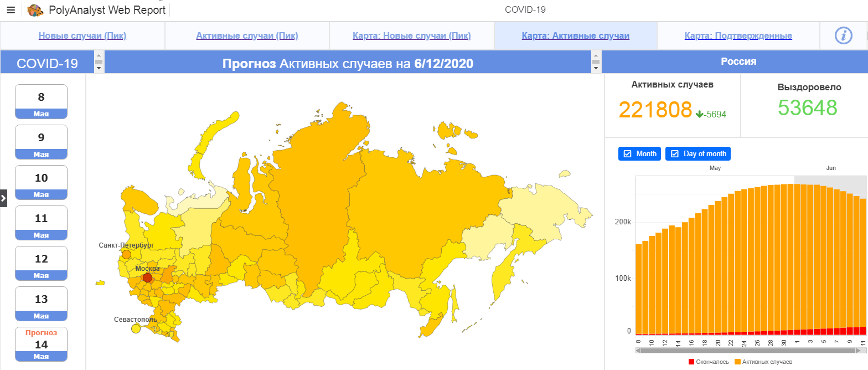Click the Sevastopol circle marker
868x370 pixels.
[x=136, y=328]
